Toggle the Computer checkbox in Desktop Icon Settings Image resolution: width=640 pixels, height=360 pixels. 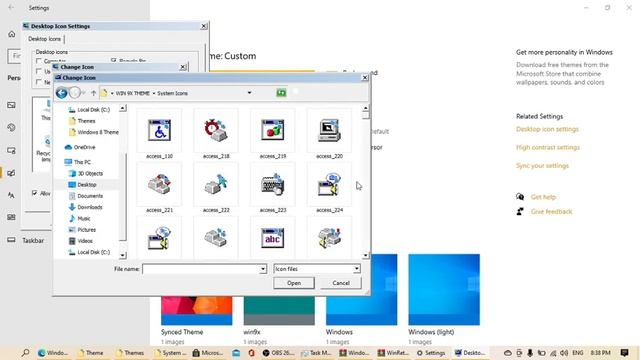[x=39, y=61]
